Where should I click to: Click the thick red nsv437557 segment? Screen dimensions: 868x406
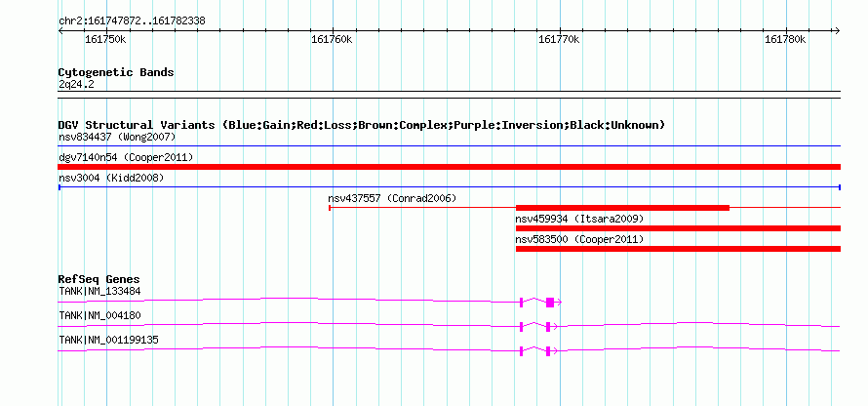pos(622,208)
